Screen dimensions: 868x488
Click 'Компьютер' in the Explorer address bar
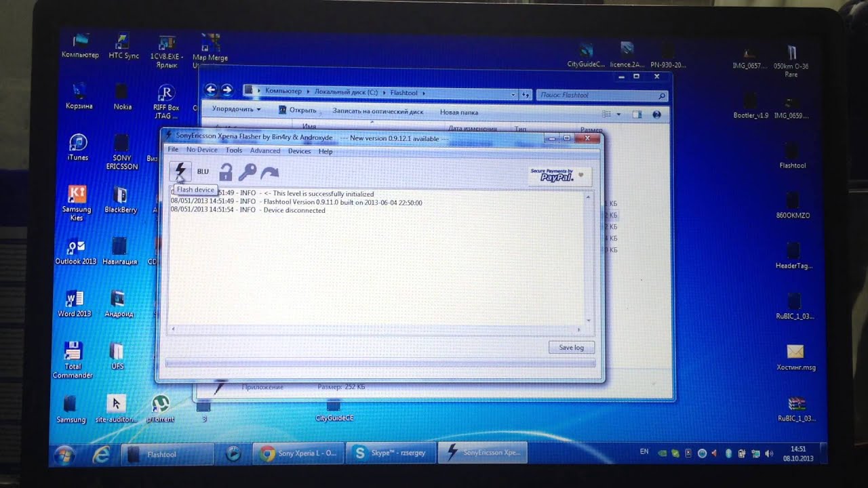283,91
